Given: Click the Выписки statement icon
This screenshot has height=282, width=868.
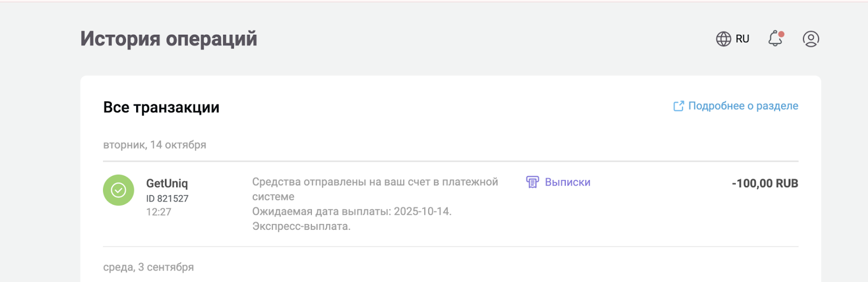Looking at the screenshot, I should [x=532, y=182].
